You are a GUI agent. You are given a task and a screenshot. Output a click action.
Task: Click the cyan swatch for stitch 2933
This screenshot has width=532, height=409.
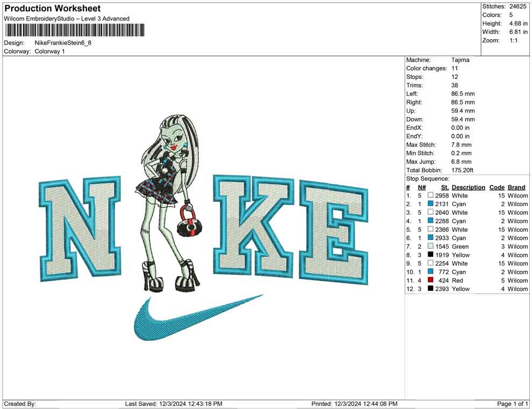430,238
